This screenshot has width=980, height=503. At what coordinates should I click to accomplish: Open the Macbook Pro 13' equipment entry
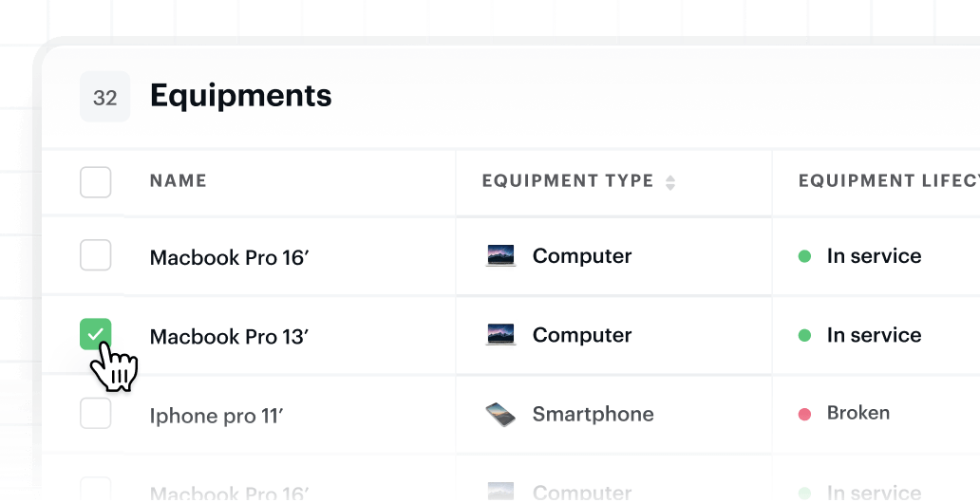[x=230, y=336]
